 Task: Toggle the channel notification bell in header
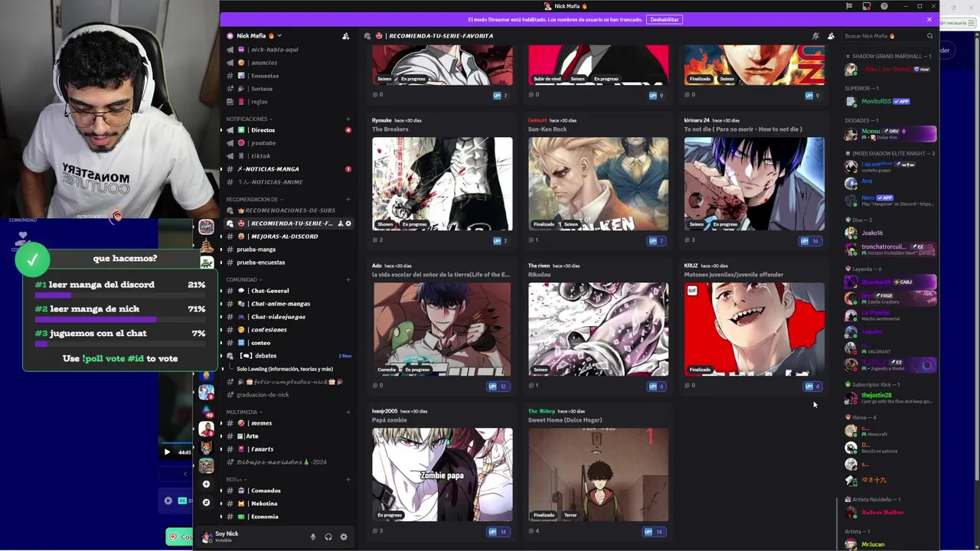tap(815, 36)
